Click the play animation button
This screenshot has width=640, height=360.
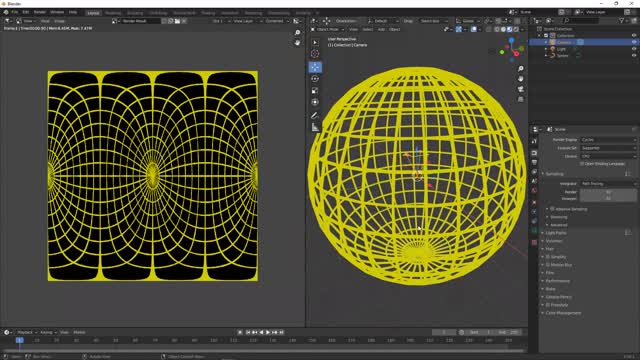tap(268, 332)
